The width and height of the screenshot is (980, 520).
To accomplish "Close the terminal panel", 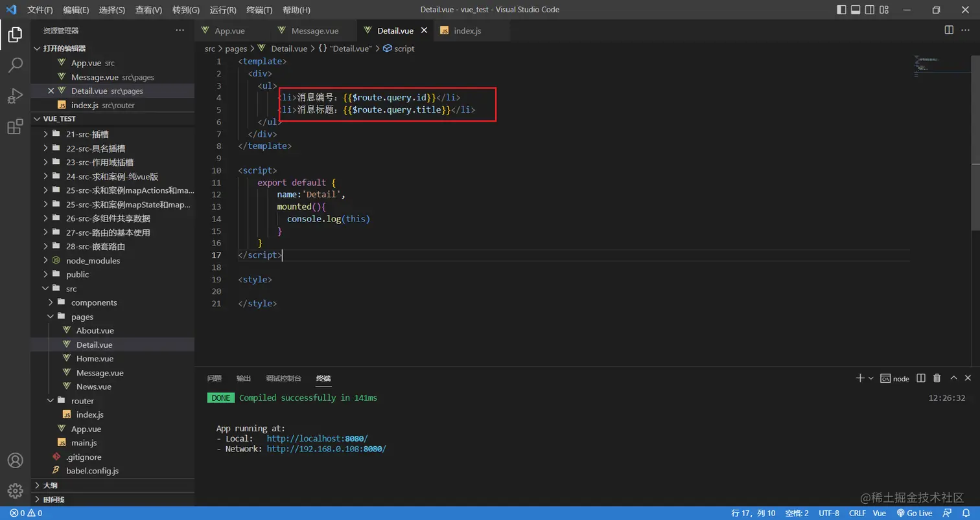I will [x=968, y=378].
